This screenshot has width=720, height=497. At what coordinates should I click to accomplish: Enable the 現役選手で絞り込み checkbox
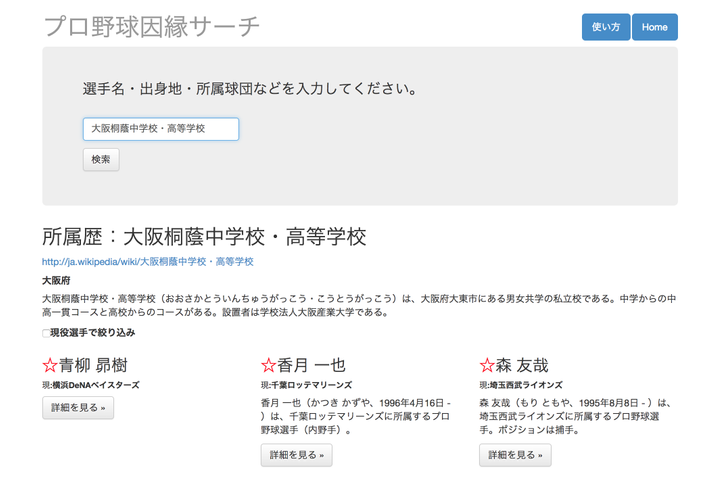pos(46,333)
